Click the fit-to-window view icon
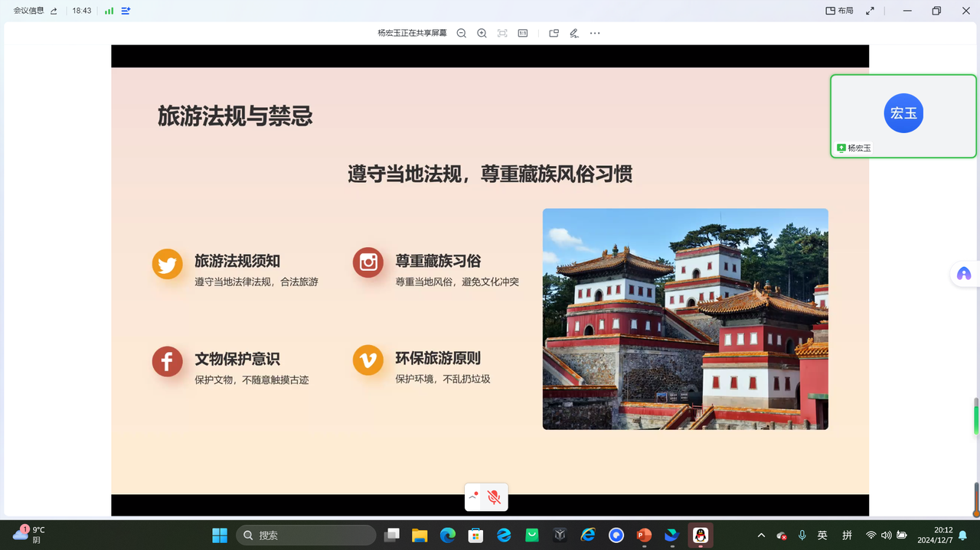980x550 pixels. point(502,34)
